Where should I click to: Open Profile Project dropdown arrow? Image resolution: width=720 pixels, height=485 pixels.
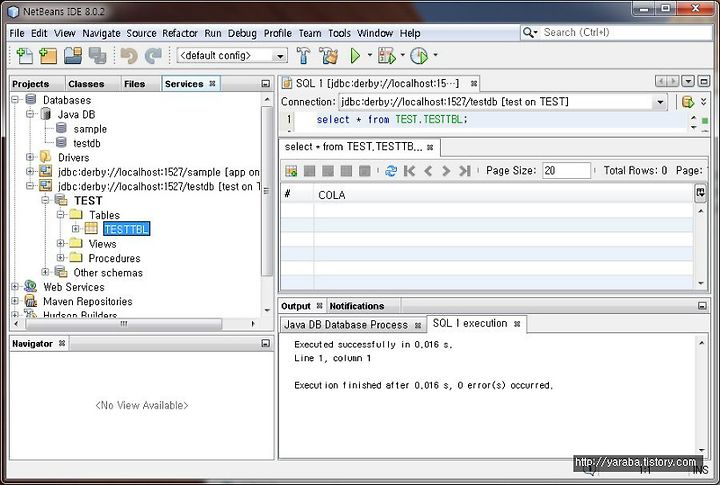click(435, 55)
